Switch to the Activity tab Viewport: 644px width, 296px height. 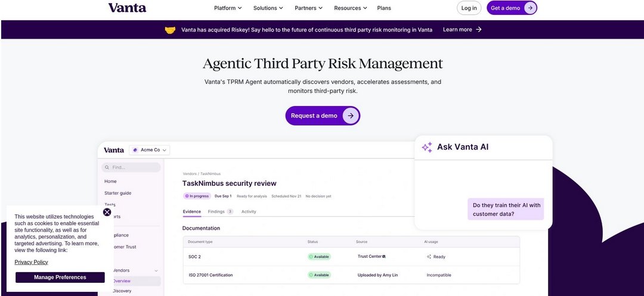point(249,211)
